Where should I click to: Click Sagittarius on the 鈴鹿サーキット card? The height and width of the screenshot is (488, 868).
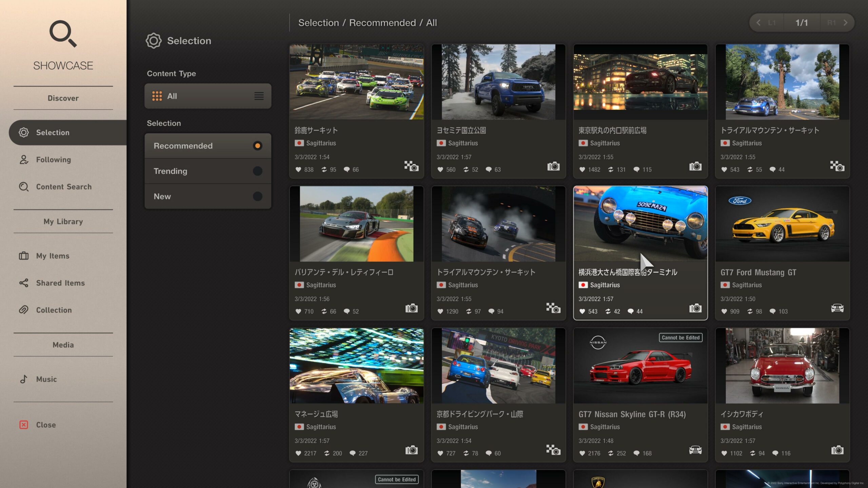tap(321, 143)
